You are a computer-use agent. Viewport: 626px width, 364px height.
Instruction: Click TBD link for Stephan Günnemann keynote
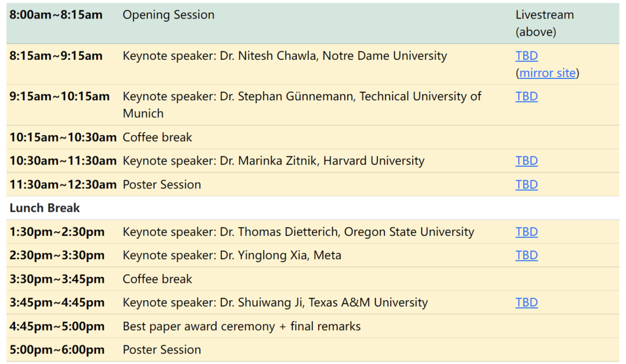526,97
